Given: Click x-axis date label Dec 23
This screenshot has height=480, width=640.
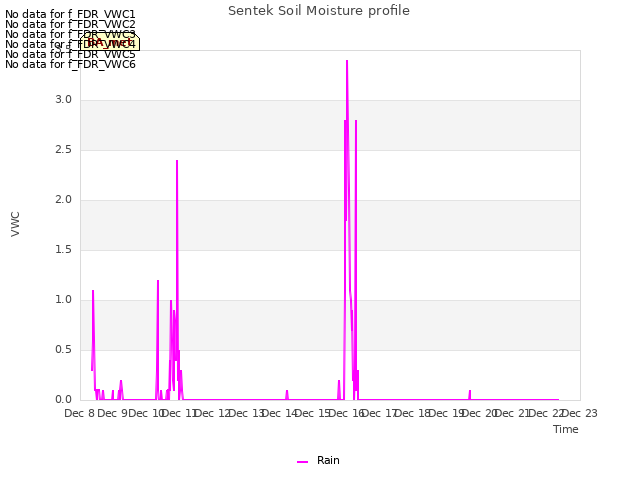Looking at the screenshot, I should (x=580, y=413).
